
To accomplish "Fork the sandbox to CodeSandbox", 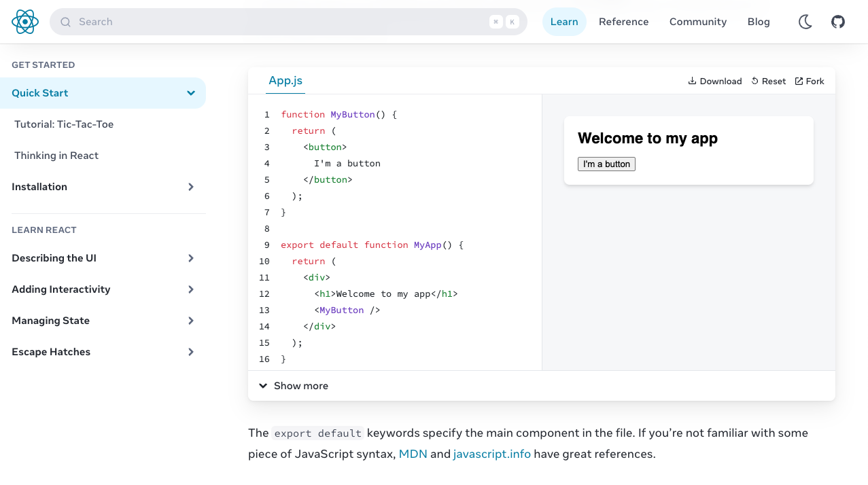I will [x=809, y=81].
